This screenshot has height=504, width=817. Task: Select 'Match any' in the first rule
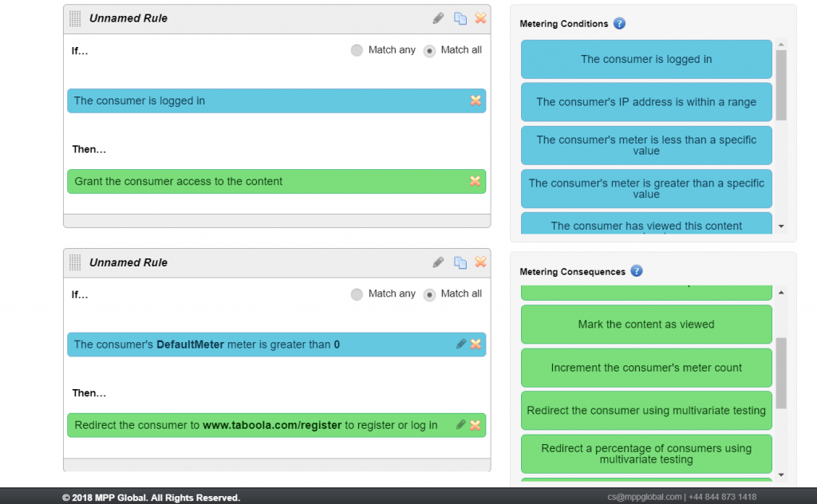(357, 50)
